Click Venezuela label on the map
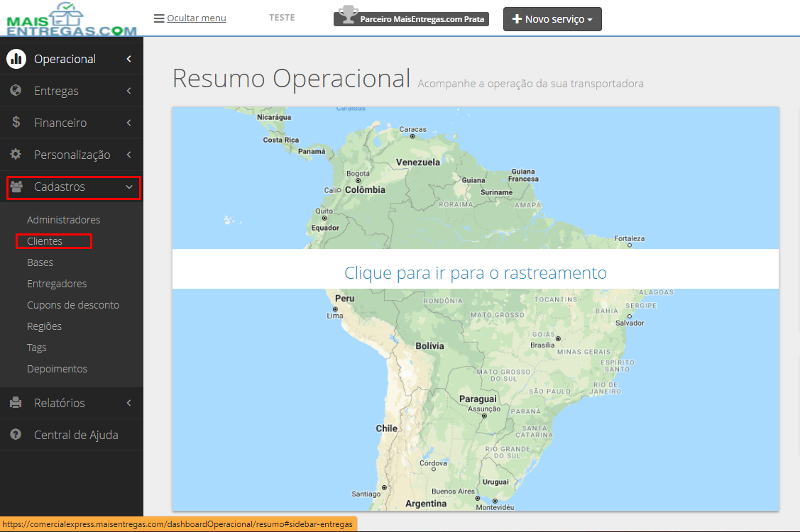This screenshot has width=800, height=532. (x=418, y=162)
